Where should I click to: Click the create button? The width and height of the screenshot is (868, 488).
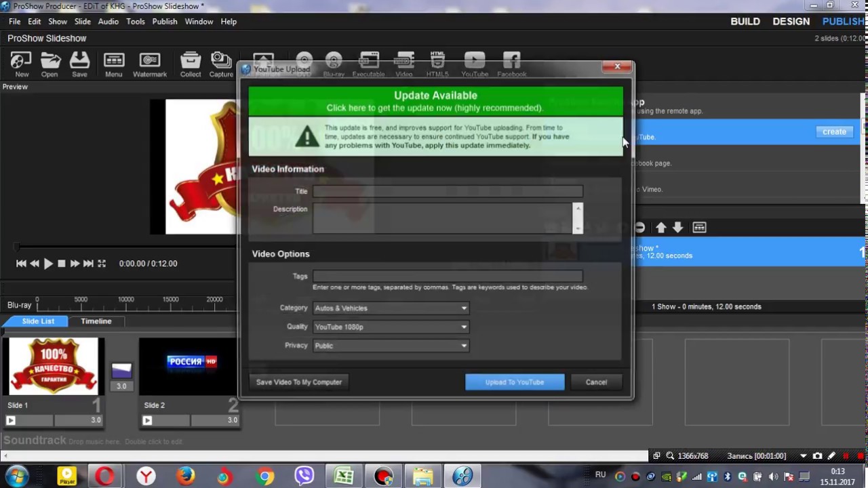coord(834,131)
